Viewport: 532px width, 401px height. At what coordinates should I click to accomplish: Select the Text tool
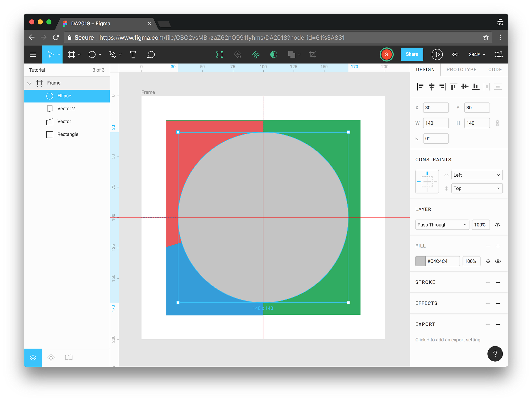(x=133, y=55)
